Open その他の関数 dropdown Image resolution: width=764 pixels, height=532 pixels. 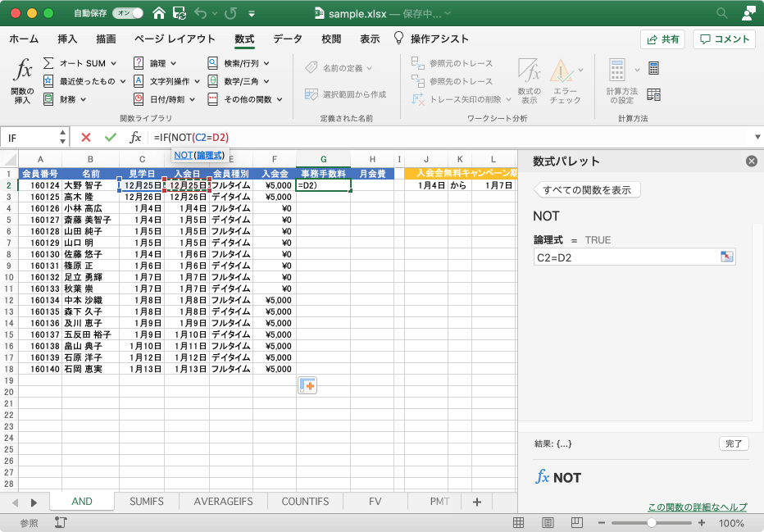tap(280, 99)
